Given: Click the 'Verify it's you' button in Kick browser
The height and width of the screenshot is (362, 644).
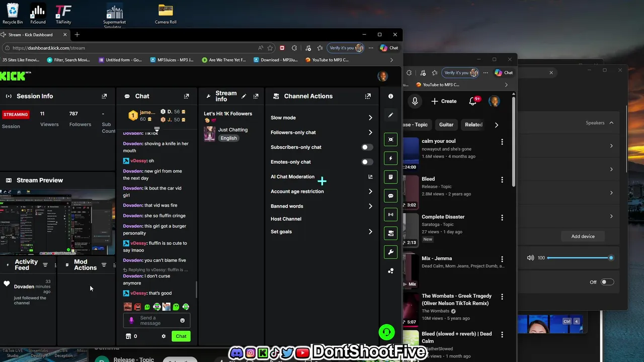Looking at the screenshot, I should coord(346,48).
